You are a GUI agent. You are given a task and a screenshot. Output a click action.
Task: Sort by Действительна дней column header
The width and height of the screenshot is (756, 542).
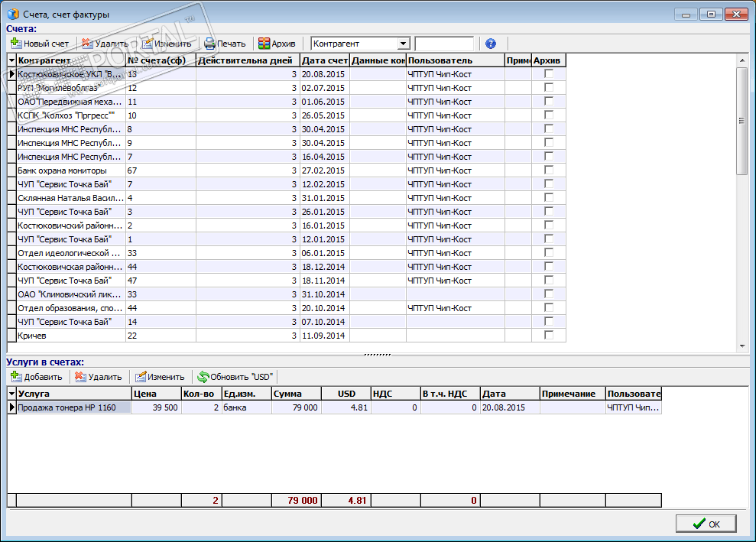(x=248, y=60)
